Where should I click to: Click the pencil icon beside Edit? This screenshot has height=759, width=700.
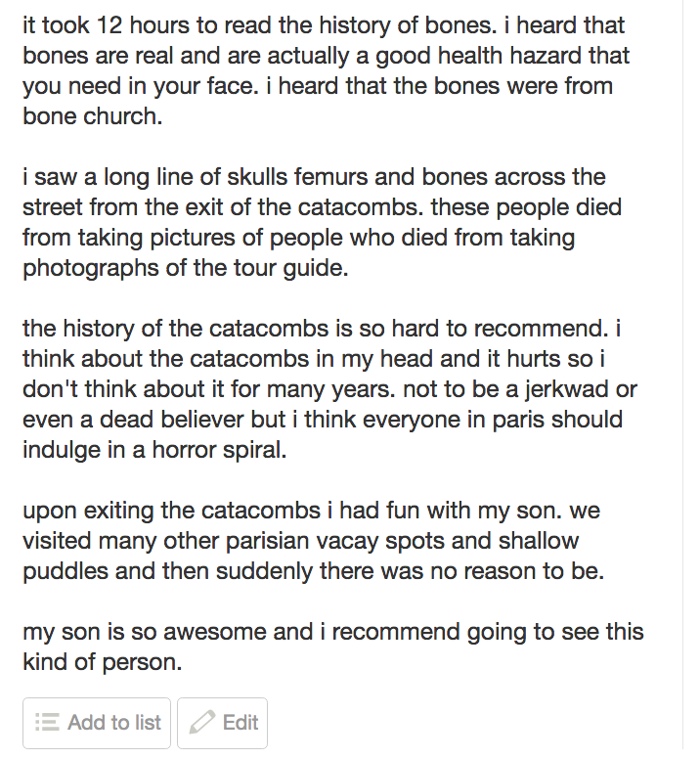click(x=201, y=723)
